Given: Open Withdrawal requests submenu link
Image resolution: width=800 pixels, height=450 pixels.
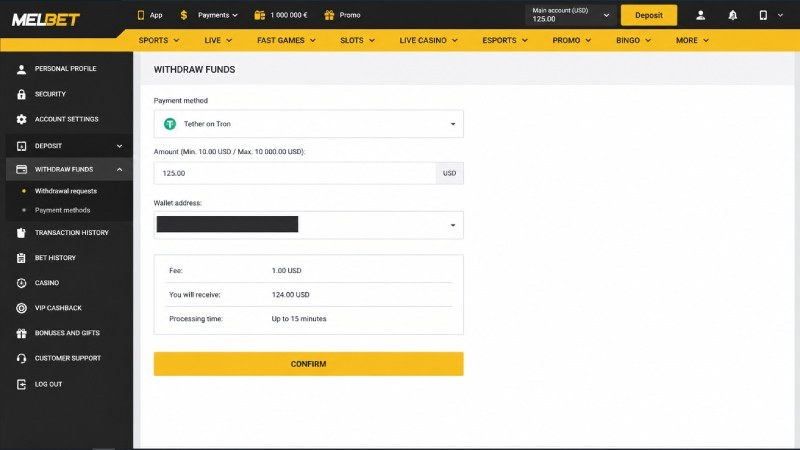Looking at the screenshot, I should coord(66,191).
